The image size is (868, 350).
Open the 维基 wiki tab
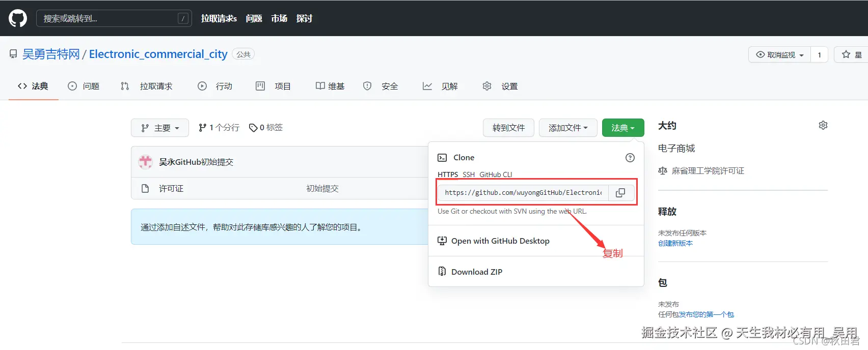(x=330, y=86)
